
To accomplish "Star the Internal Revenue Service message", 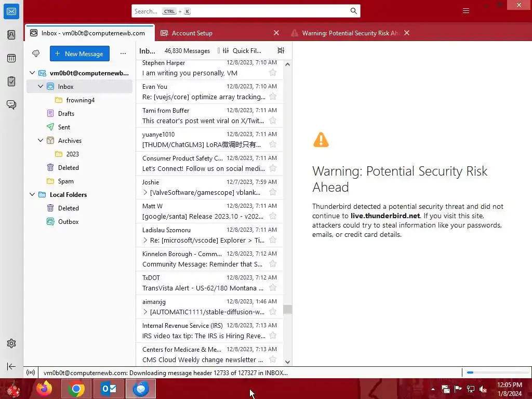I will click(272, 336).
